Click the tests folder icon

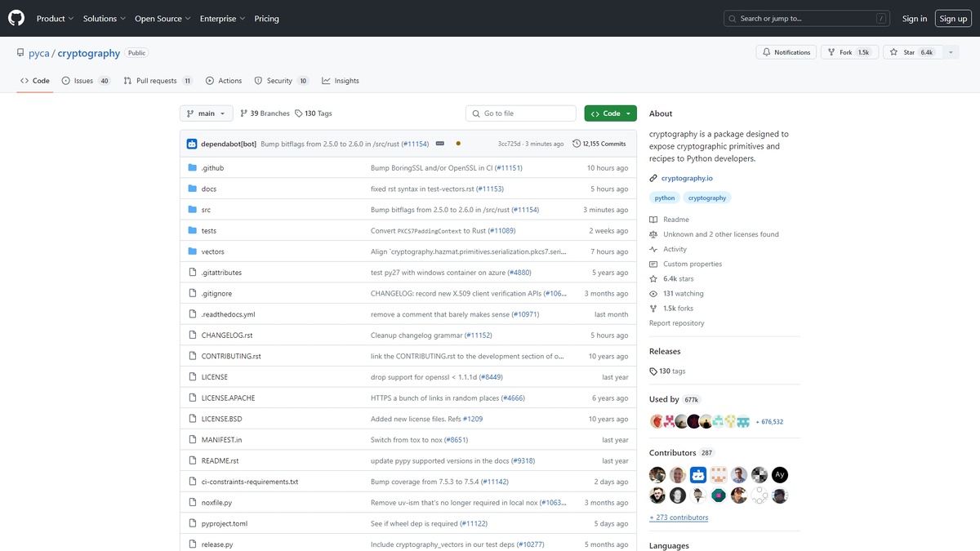193,231
